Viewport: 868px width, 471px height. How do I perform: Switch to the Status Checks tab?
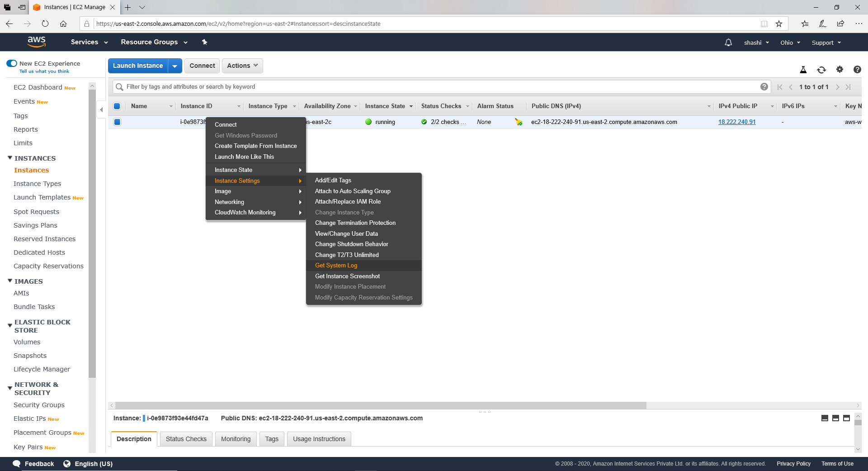click(x=186, y=439)
